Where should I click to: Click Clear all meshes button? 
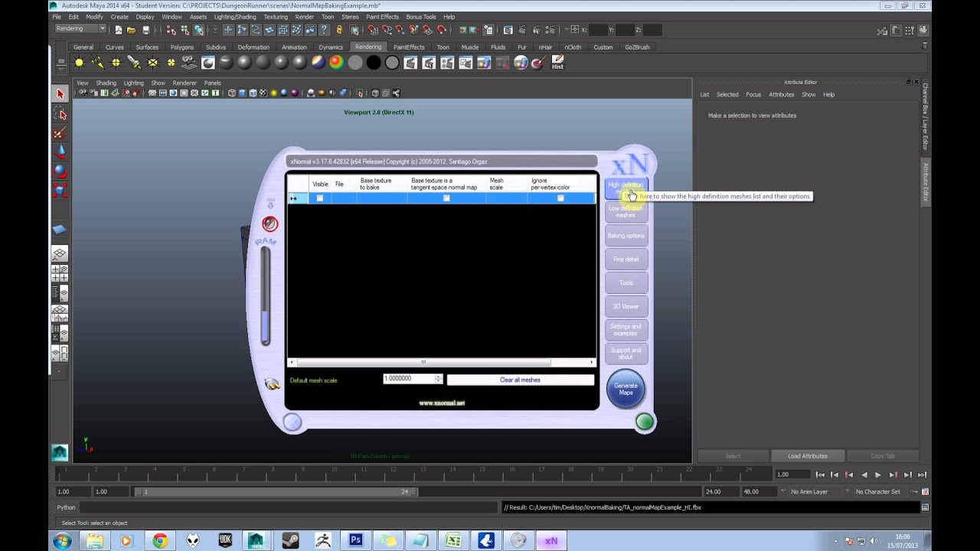[521, 380]
